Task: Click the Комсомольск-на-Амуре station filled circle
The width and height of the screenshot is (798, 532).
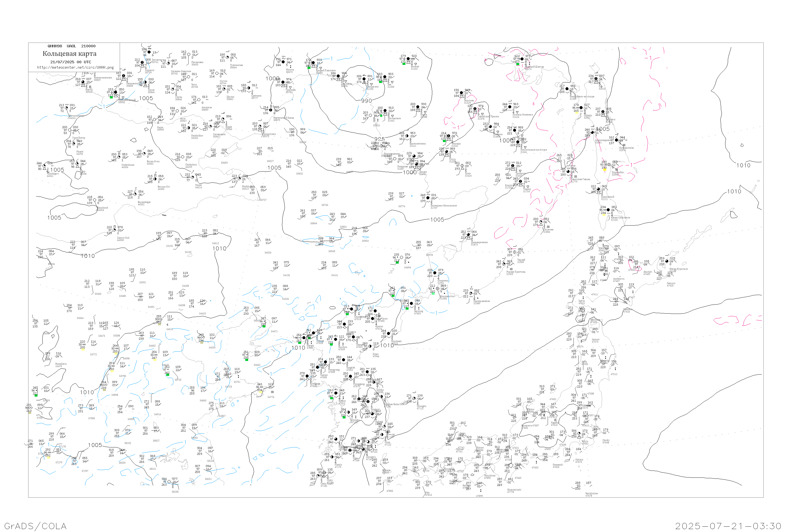Action: click(518, 142)
